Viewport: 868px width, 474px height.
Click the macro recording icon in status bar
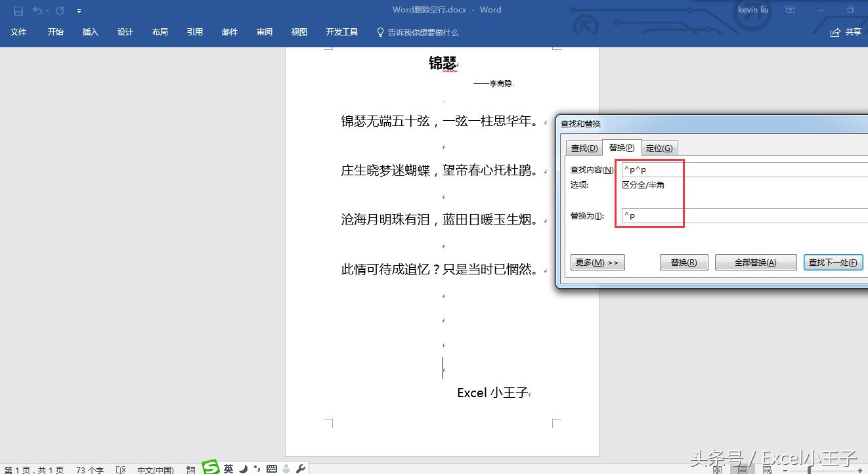point(190,470)
